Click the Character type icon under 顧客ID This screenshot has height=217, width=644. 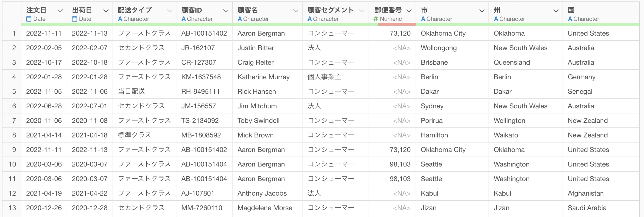point(183,19)
